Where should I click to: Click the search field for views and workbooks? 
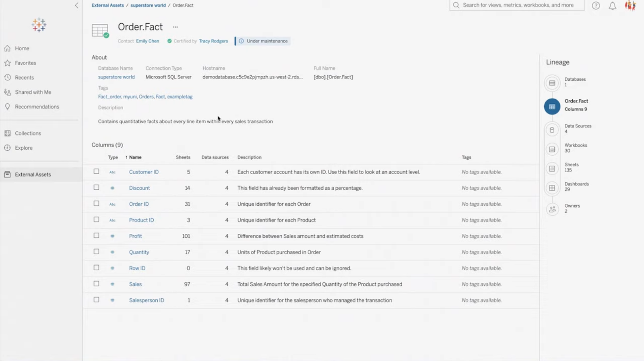pos(517,5)
